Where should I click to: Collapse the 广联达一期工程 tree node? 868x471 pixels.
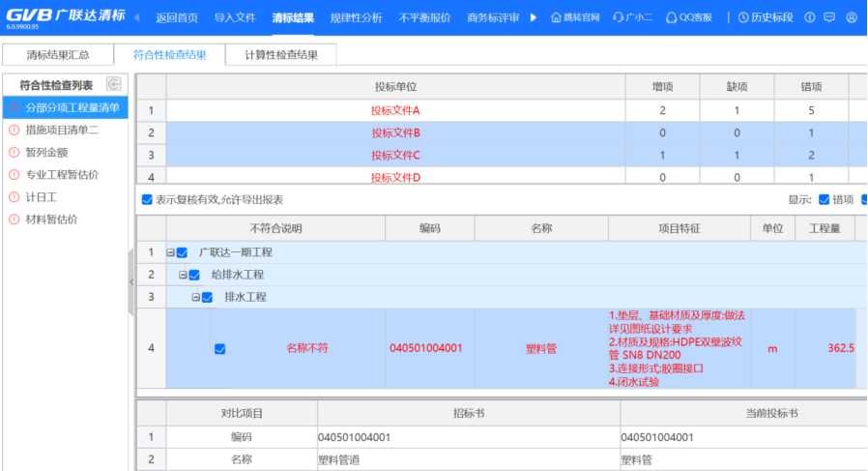[x=170, y=252]
